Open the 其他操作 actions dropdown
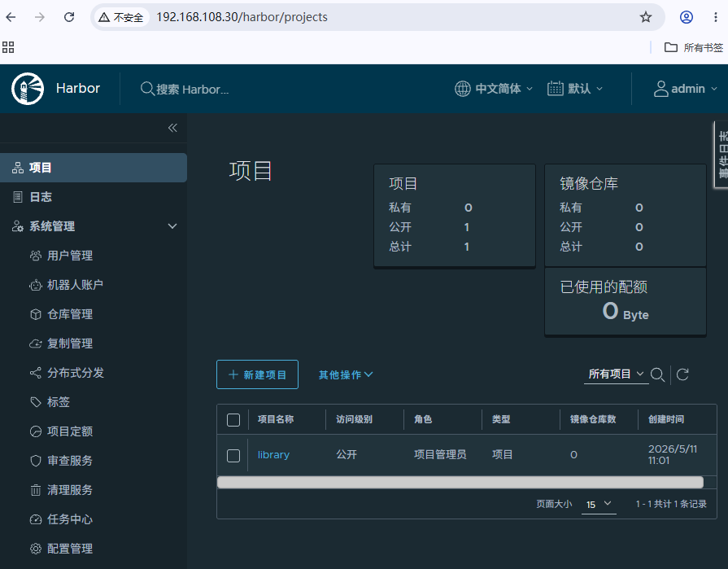 point(346,374)
